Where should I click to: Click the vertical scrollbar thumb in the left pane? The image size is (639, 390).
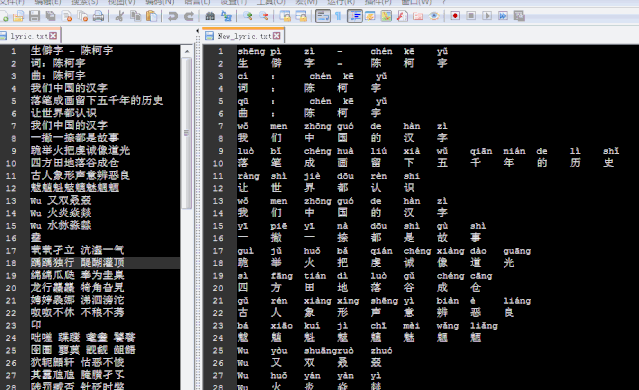click(x=187, y=133)
